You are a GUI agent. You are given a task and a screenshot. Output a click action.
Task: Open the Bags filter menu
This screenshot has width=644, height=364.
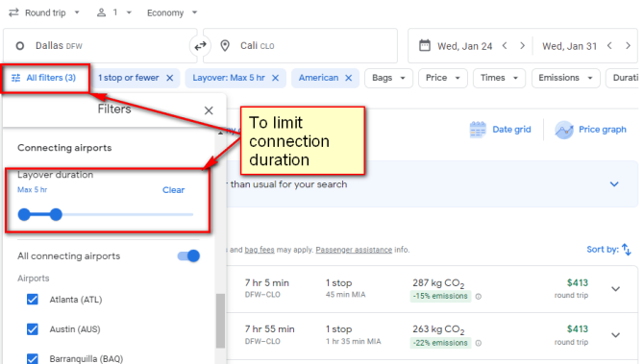pos(387,78)
